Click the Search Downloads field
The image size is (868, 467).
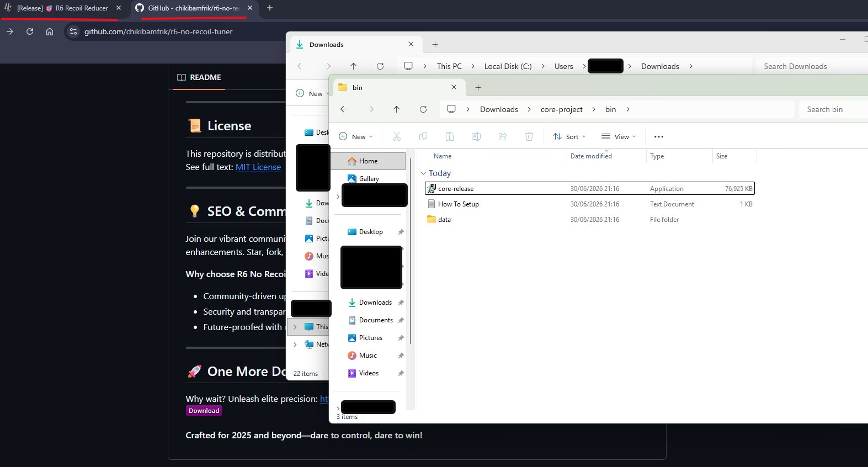(x=812, y=66)
